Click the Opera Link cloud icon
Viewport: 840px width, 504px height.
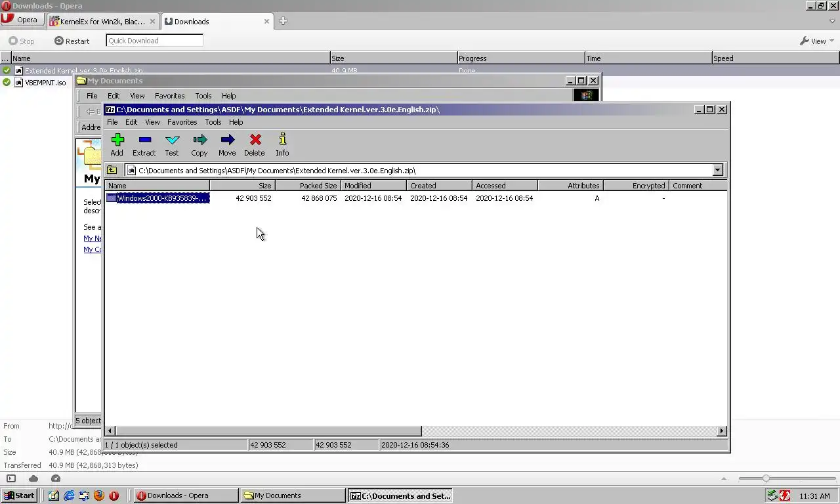pos(33,478)
